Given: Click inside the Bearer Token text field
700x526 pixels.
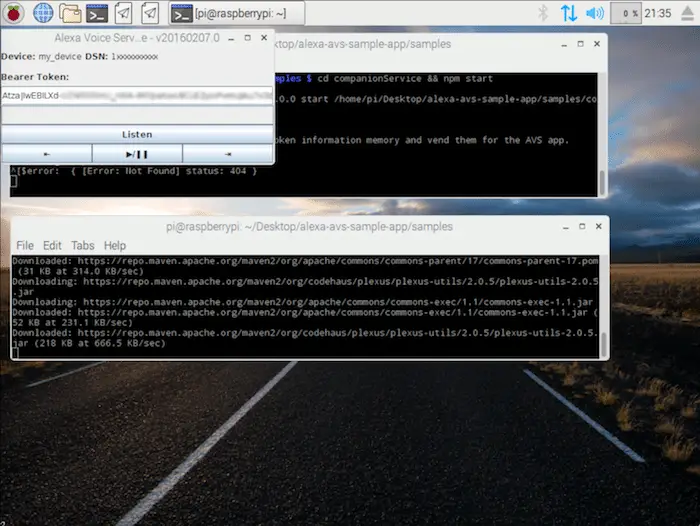Looking at the screenshot, I should click(x=137, y=96).
